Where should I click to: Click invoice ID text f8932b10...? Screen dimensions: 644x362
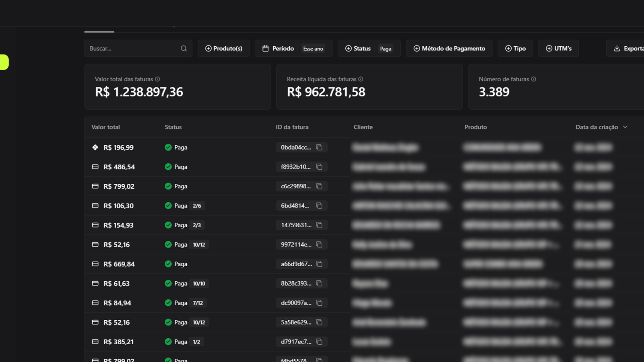pyautogui.click(x=296, y=167)
